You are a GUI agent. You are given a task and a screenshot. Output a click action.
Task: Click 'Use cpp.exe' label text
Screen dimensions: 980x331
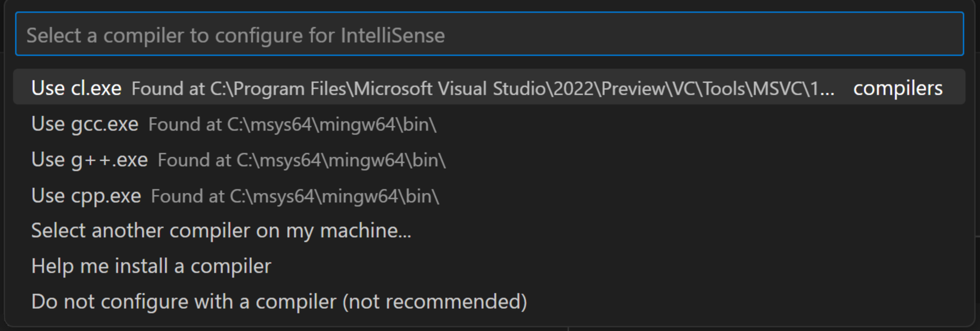(x=86, y=195)
